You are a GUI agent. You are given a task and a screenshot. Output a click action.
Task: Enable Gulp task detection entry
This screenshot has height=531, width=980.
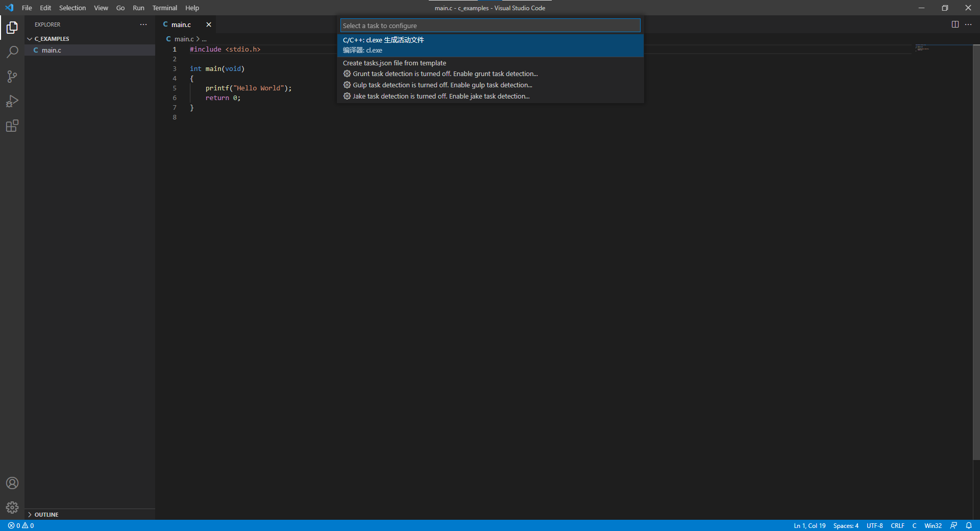pyautogui.click(x=490, y=85)
